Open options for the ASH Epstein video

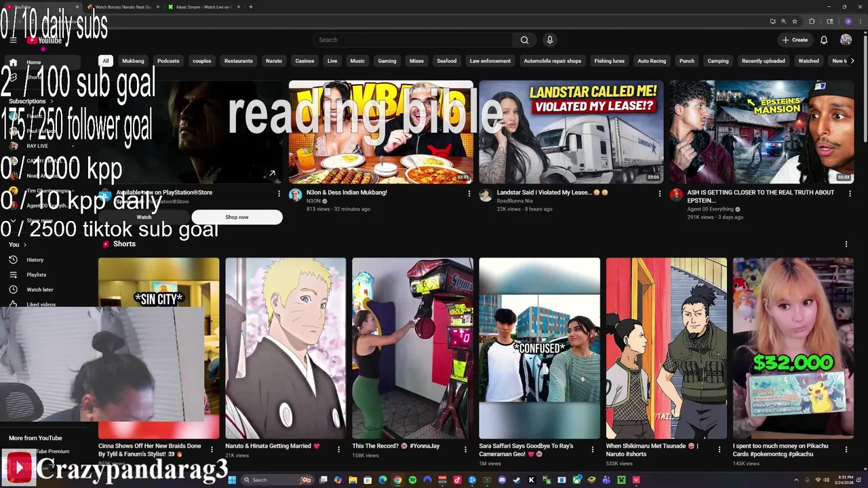click(850, 193)
